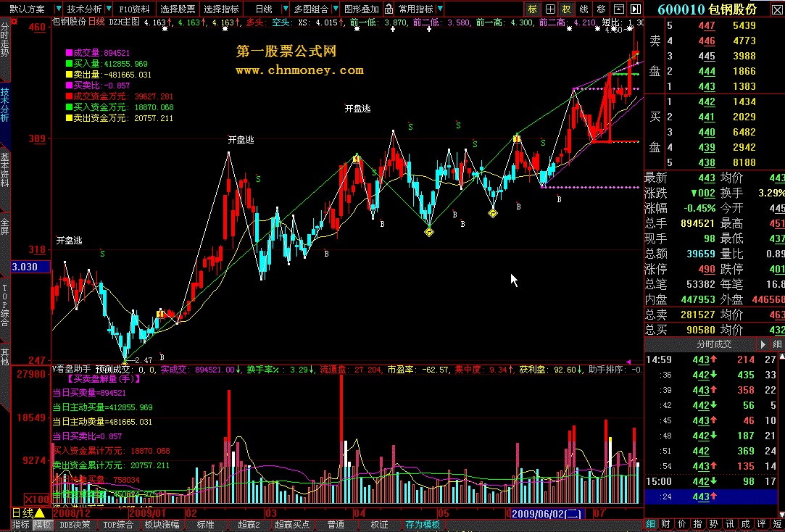Open 价 tab in right panel bottom
Image resolution: width=785 pixels, height=532 pixels.
pos(681,524)
